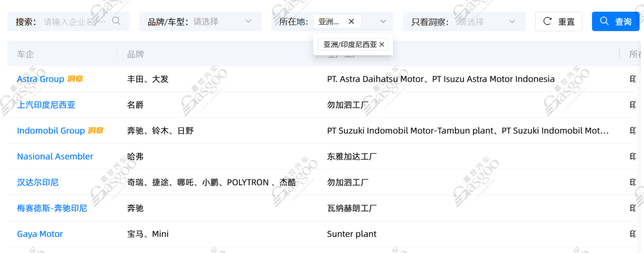Click the 车企 column header

click(x=26, y=54)
